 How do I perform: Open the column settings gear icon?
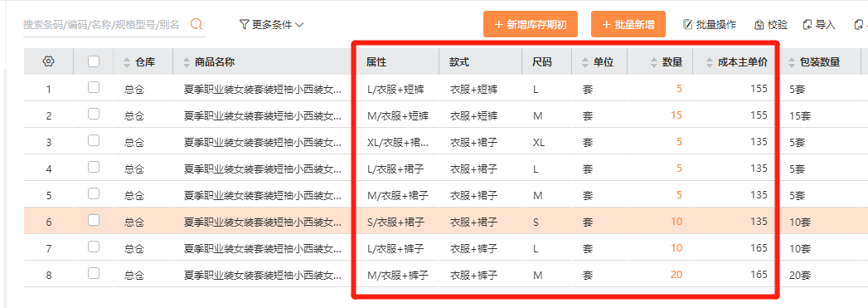(48, 61)
